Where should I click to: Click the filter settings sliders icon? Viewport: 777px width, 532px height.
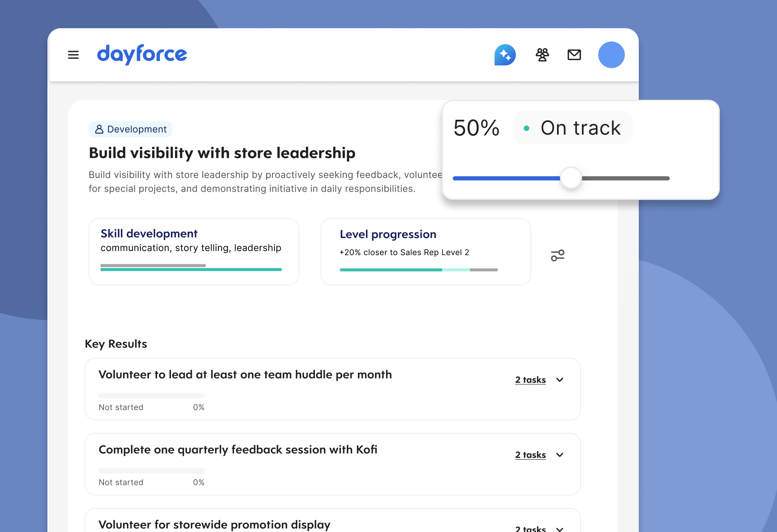tap(557, 256)
